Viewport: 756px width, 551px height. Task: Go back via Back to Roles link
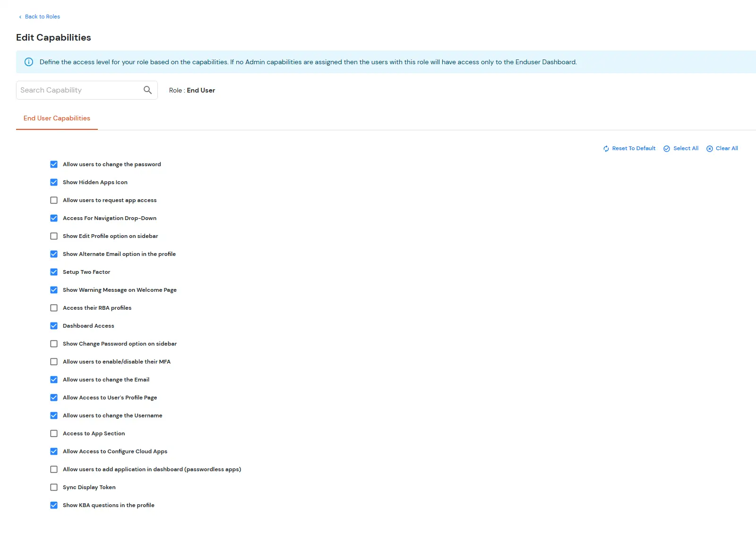(x=43, y=17)
